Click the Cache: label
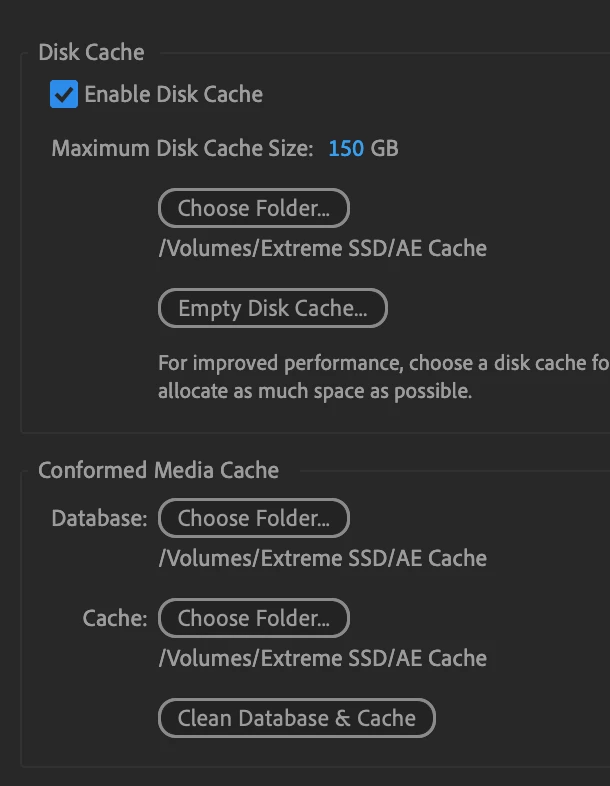 coord(115,619)
